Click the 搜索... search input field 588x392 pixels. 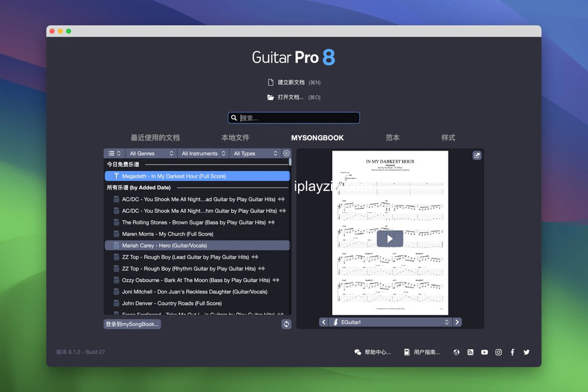(x=293, y=118)
